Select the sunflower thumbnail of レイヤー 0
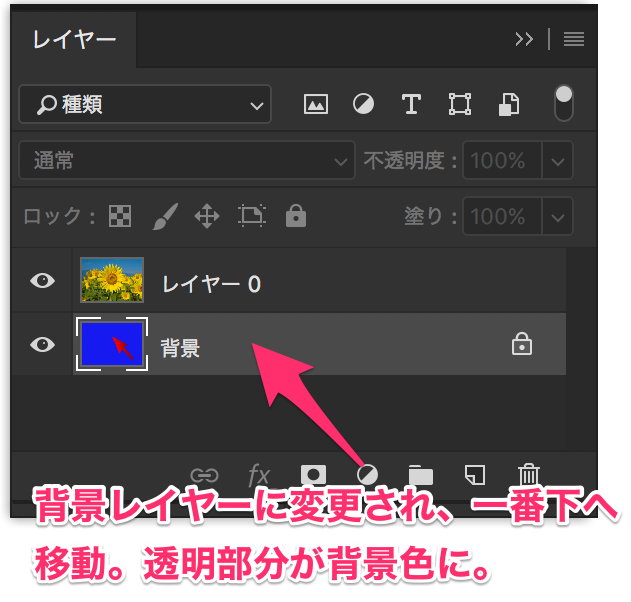Image resolution: width=631 pixels, height=602 pixels. (112, 280)
